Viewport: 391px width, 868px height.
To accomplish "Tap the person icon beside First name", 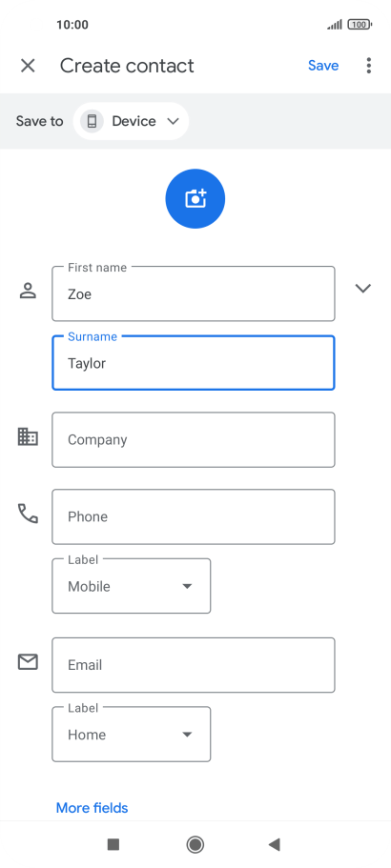I will click(x=28, y=291).
